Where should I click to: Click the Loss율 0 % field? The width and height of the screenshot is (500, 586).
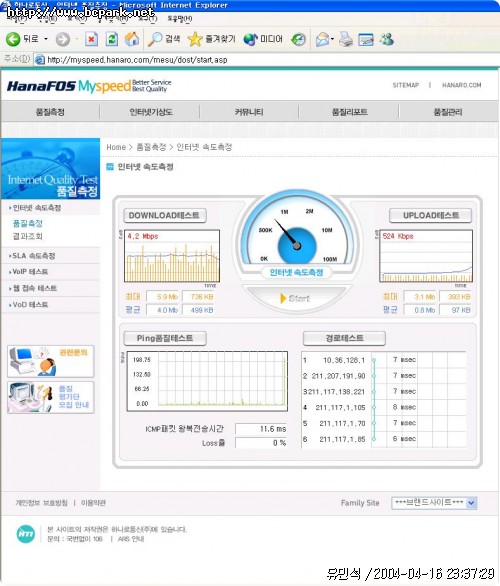click(261, 443)
